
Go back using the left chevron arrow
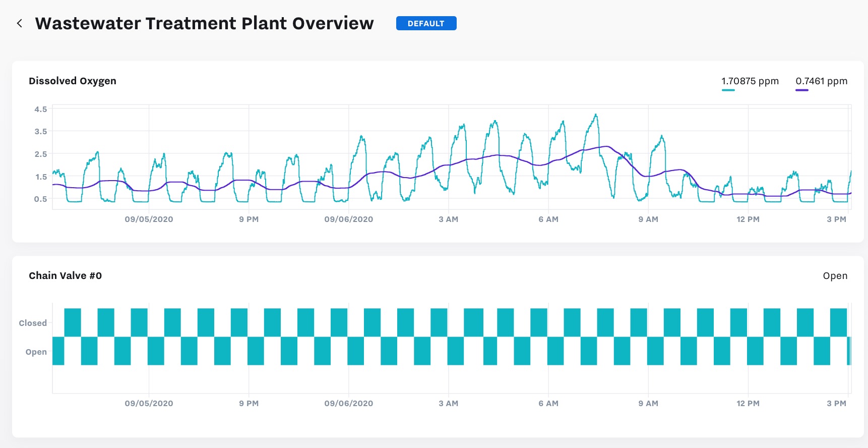click(20, 23)
